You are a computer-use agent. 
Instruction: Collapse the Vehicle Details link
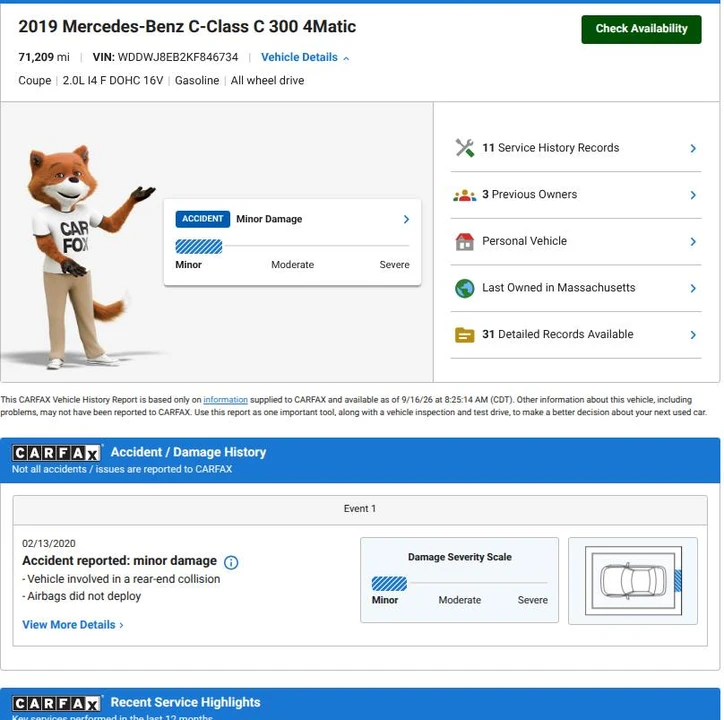pos(305,57)
